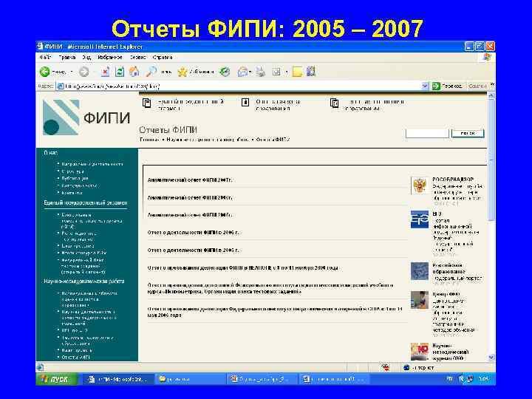Open the Файл menu
Viewport: 532px width, 399px height.
[x=45, y=58]
